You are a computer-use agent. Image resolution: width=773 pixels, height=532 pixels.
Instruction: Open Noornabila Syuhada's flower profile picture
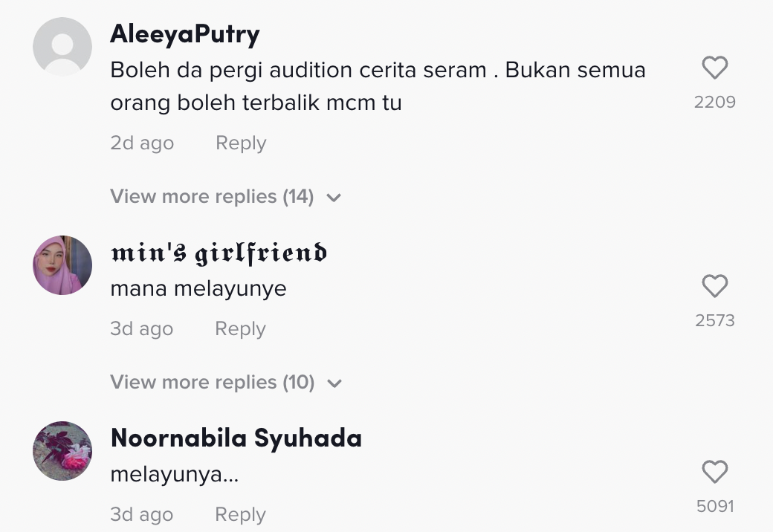click(62, 451)
